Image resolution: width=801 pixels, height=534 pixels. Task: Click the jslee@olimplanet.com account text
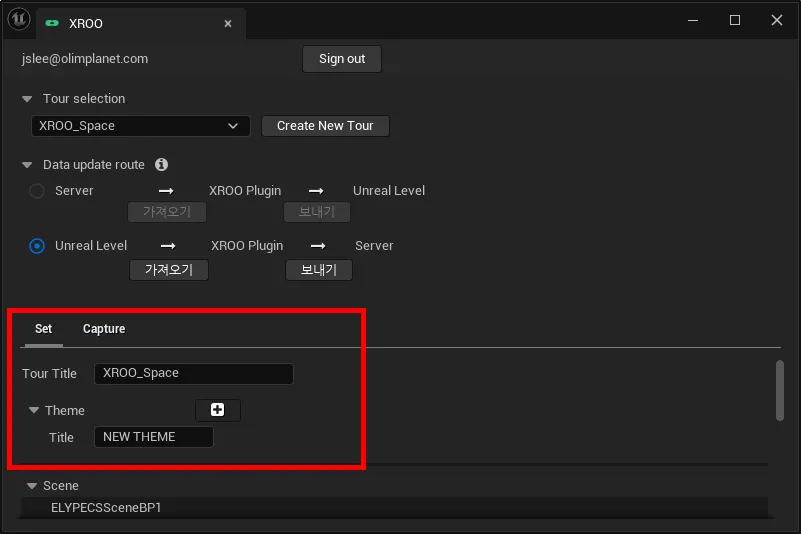[85, 59]
